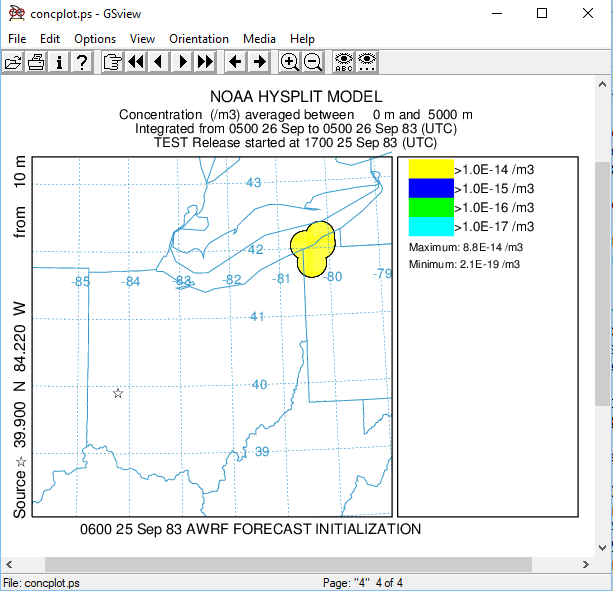Click the GSview application icon in the title bar

[16, 13]
